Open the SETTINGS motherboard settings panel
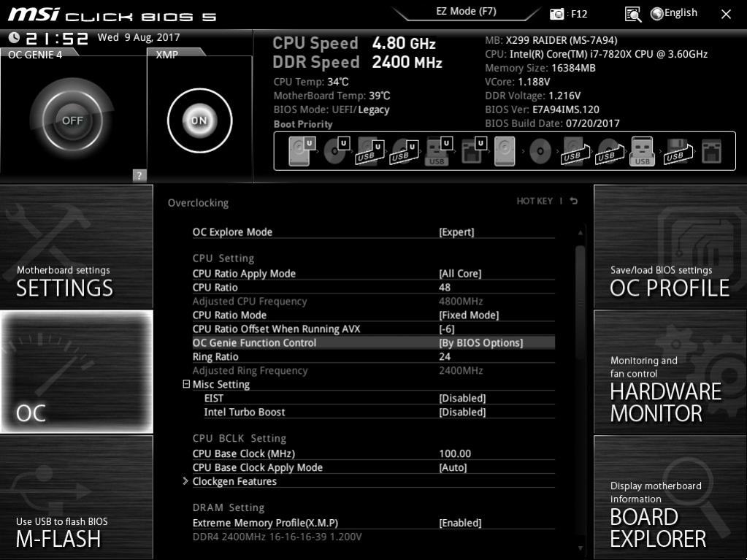This screenshot has width=747, height=560. click(76, 247)
